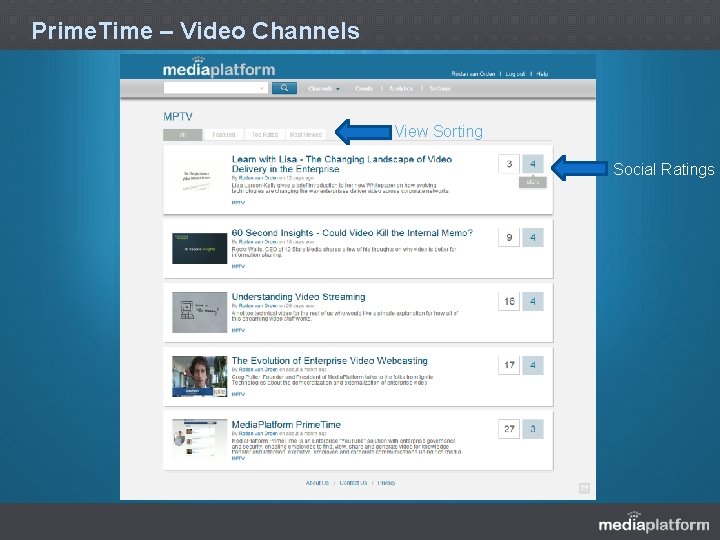Click MPTV tag under Learn with Lisa
Screen dimensions: 720x540
(x=238, y=202)
